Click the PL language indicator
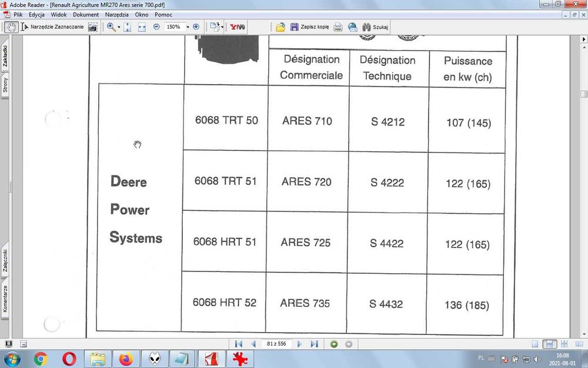 coord(481,358)
